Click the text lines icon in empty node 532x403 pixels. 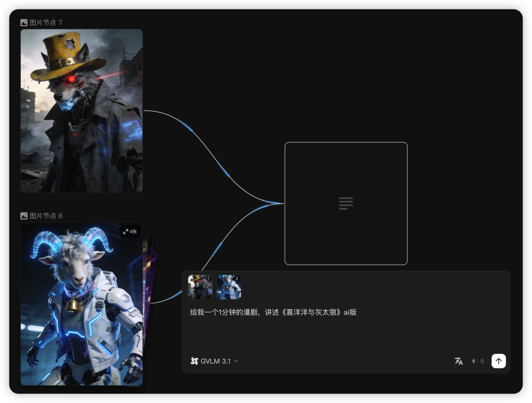click(x=346, y=203)
